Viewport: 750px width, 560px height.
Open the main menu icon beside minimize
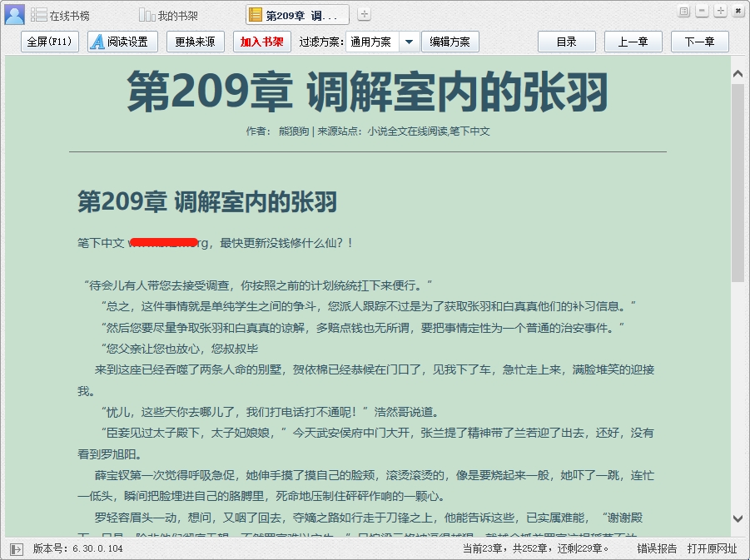point(684,11)
